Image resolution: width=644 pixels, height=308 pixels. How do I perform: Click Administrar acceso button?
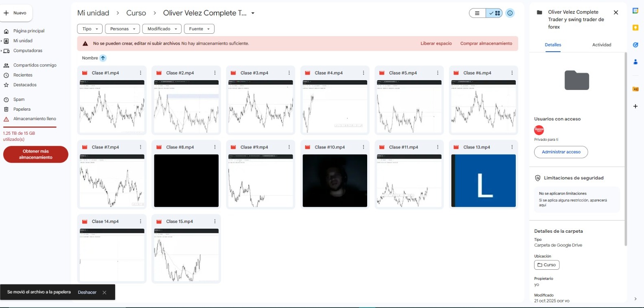click(x=561, y=152)
